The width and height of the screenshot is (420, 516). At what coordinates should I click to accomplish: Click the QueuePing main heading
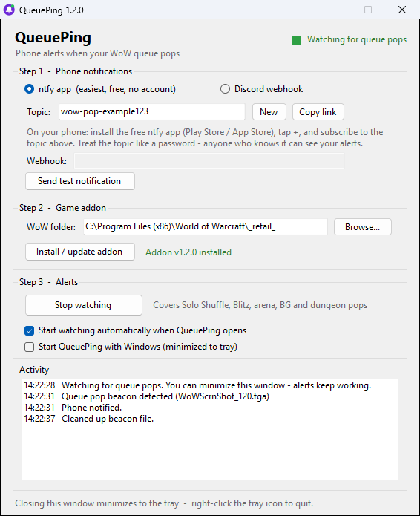click(x=53, y=38)
